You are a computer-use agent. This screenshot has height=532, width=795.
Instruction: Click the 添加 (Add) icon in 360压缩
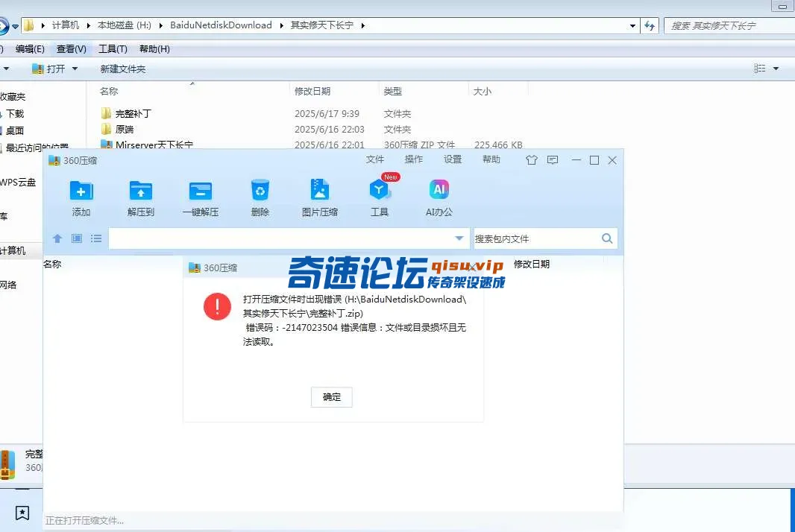point(81,191)
